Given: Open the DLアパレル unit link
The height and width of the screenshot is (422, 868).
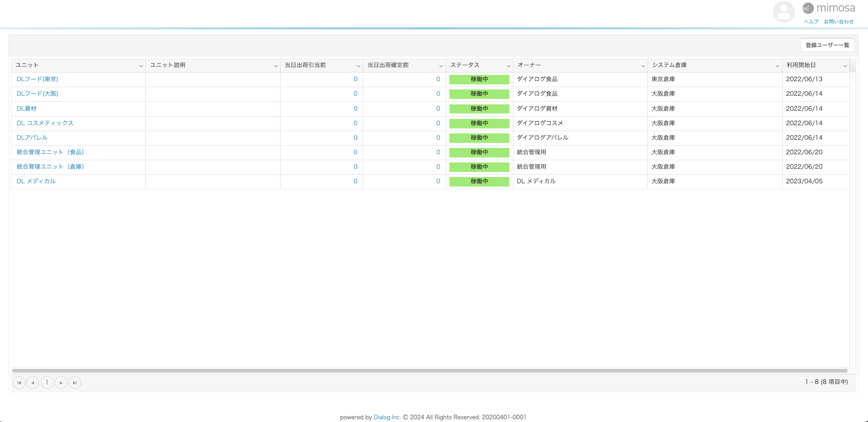Looking at the screenshot, I should (x=32, y=137).
